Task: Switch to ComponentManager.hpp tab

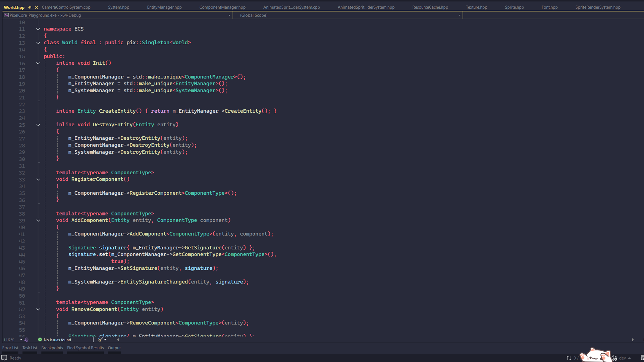Action: [222, 7]
